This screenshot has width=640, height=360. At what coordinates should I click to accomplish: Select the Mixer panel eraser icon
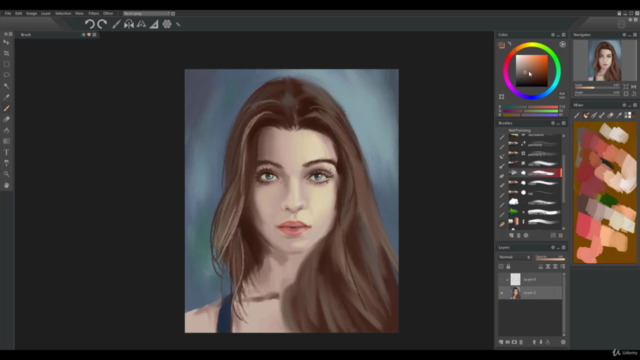[610, 116]
